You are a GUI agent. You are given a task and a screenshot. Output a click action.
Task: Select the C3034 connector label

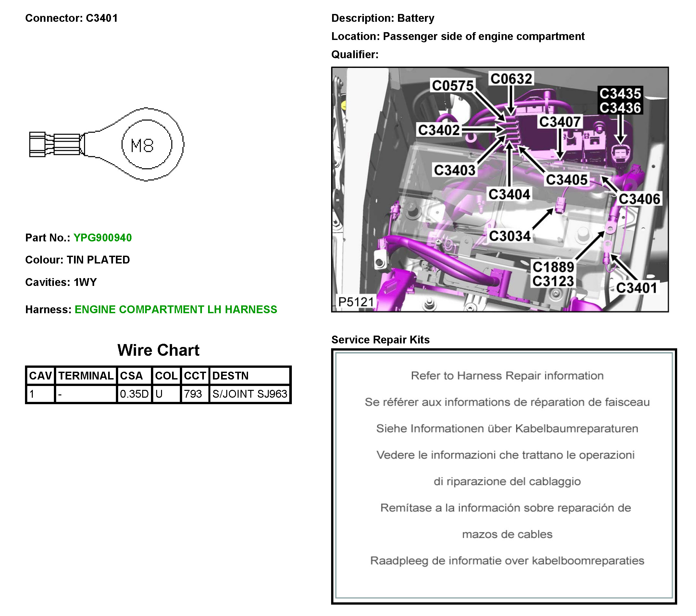coord(509,236)
